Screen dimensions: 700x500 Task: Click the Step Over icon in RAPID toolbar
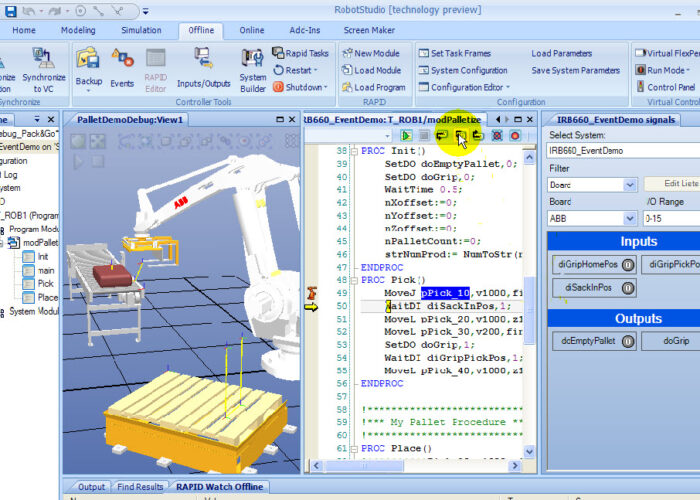point(460,135)
